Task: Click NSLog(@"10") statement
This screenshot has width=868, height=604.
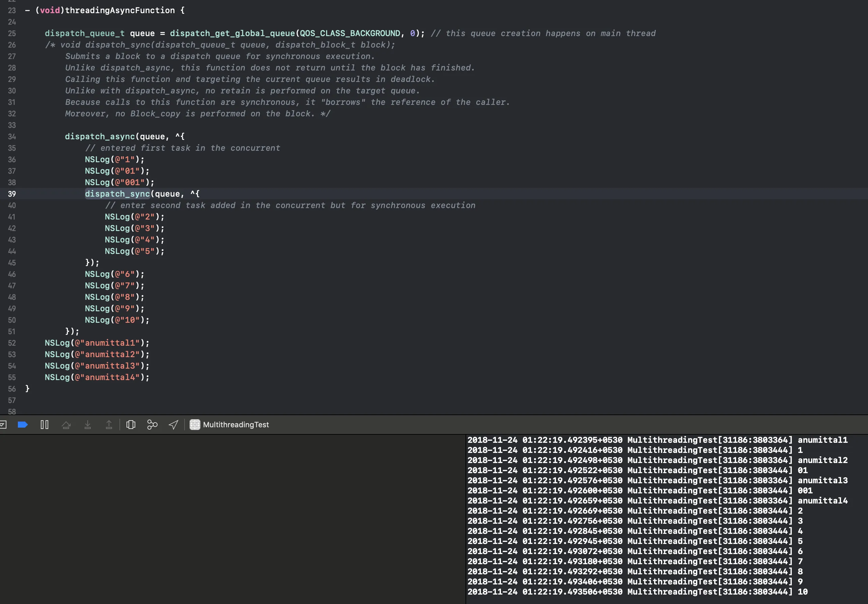Action: (x=117, y=320)
